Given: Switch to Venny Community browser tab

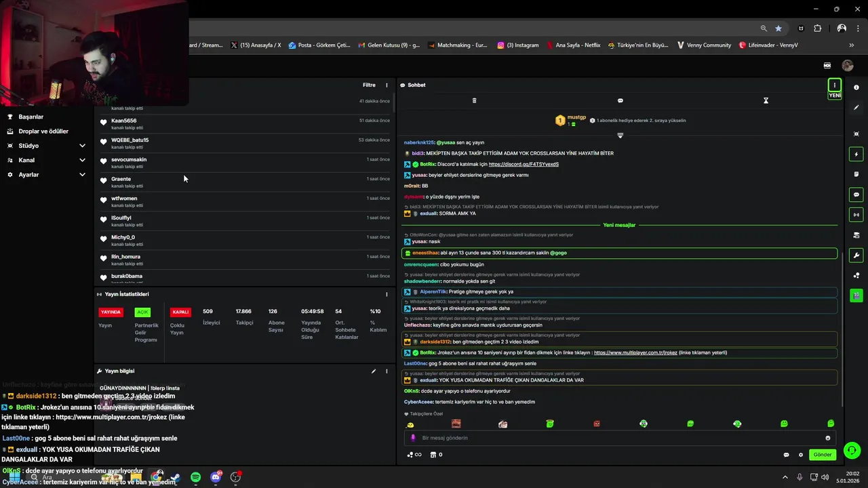Looking at the screenshot, I should pyautogui.click(x=704, y=45).
